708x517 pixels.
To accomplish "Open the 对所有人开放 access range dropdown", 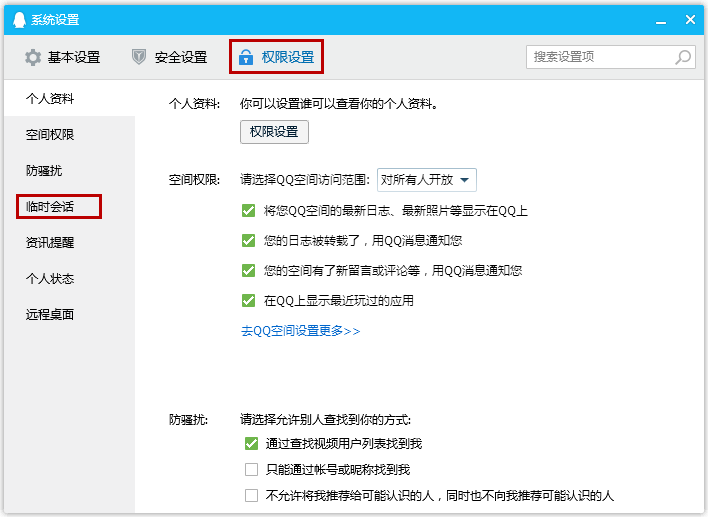I will pos(427,180).
